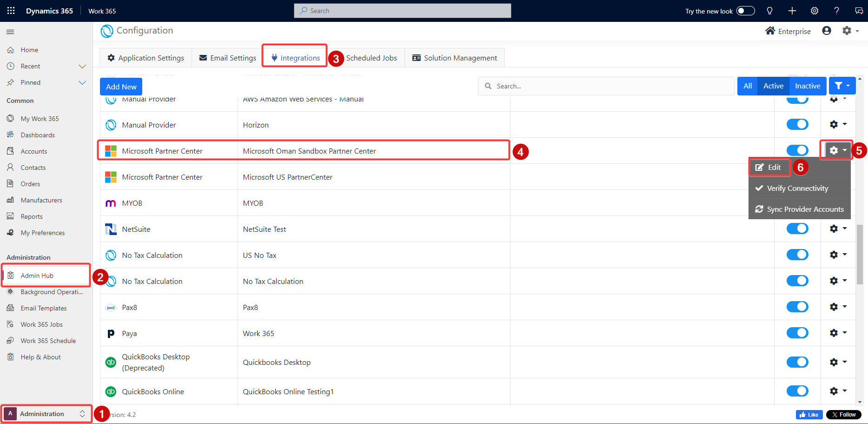Toggle the Quickbooks Desktop active switch
The image size is (868, 424).
(x=797, y=362)
